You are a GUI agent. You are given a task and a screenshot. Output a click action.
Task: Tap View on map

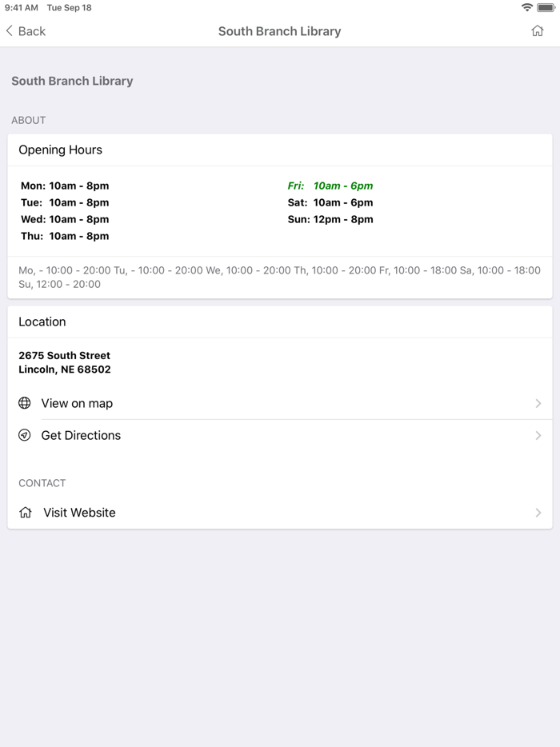point(75,403)
